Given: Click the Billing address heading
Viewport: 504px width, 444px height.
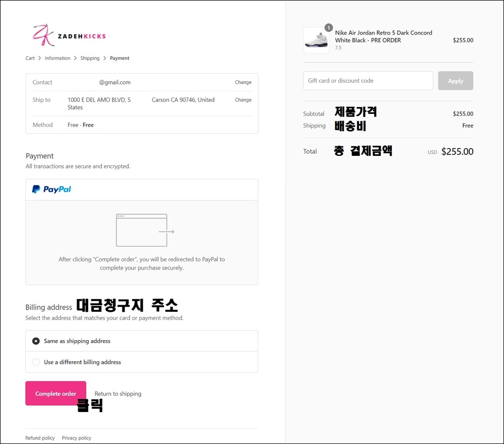Looking at the screenshot, I should coord(49,307).
